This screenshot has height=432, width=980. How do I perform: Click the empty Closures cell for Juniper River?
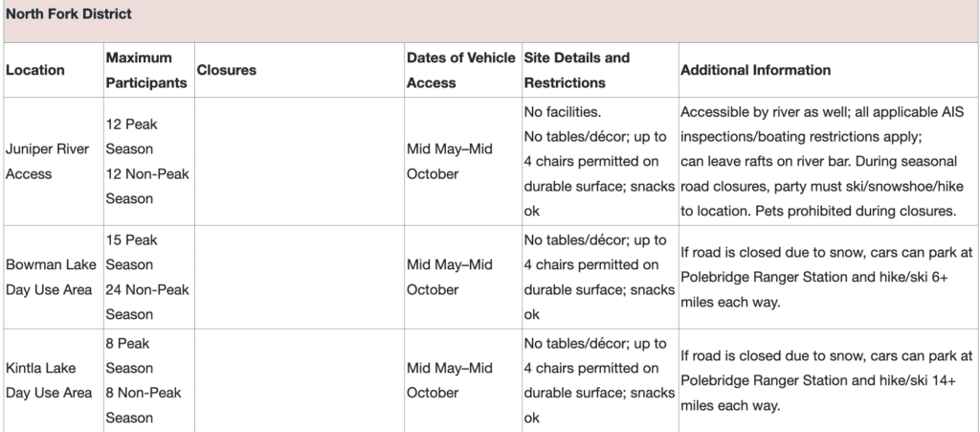tap(300, 161)
